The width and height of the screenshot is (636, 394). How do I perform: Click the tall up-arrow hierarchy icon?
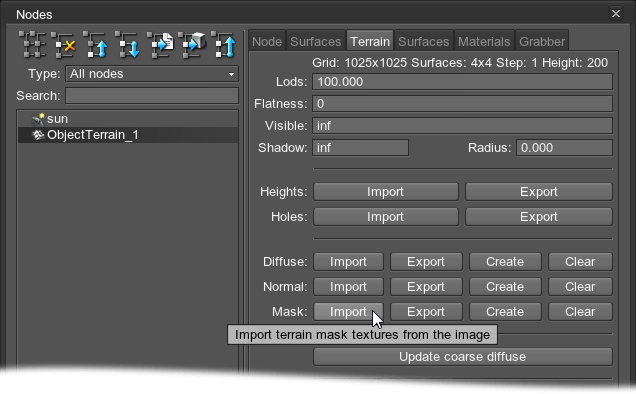point(224,44)
